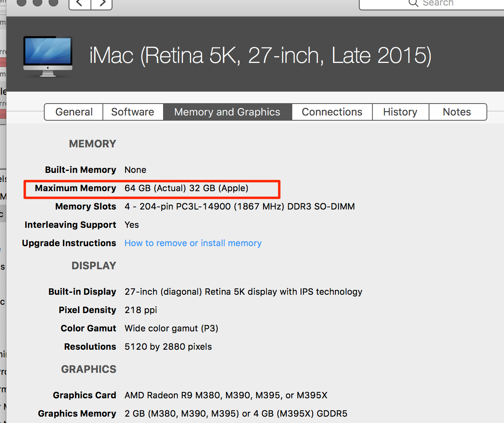Screen dimensions: 504x423
Task: Click the iMac (Retina 5K, 27-inch, Late 2015) title
Action: 260,55
